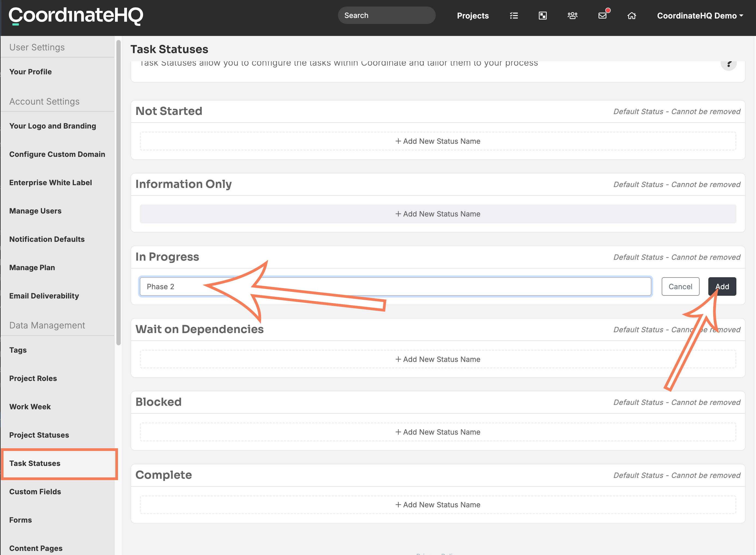Click the Phase 2 status name field
Screen dimensions: 756x555
(395, 286)
